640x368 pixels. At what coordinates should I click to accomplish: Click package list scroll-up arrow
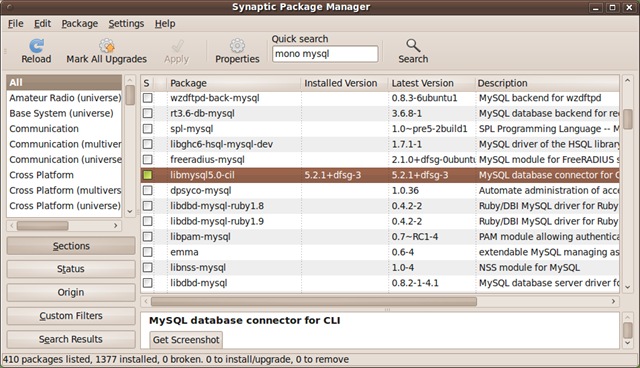tap(627, 81)
